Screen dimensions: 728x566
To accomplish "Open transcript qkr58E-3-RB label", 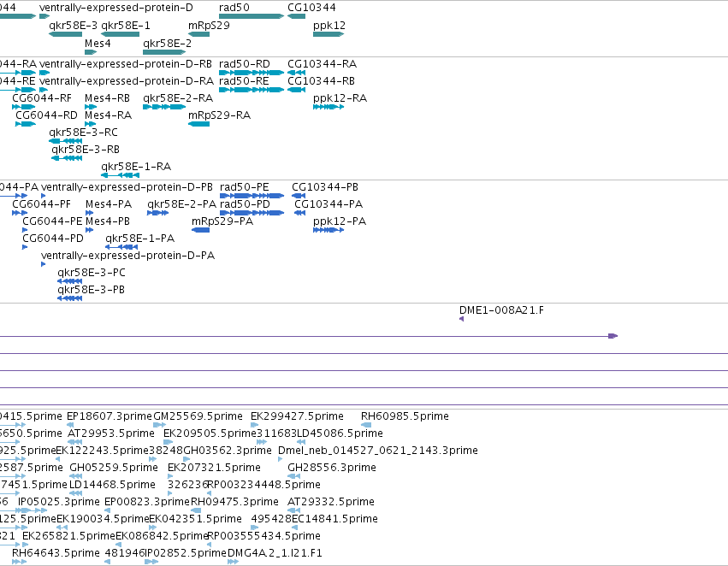I will click(86, 150).
